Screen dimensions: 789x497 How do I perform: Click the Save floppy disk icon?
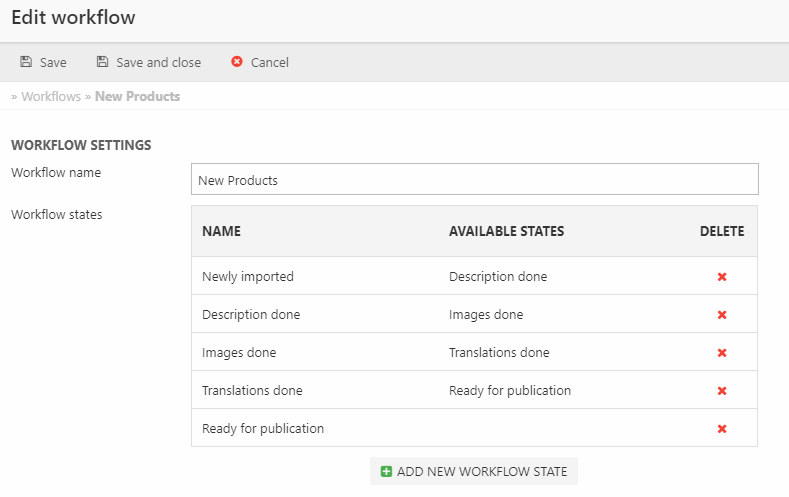[x=26, y=62]
